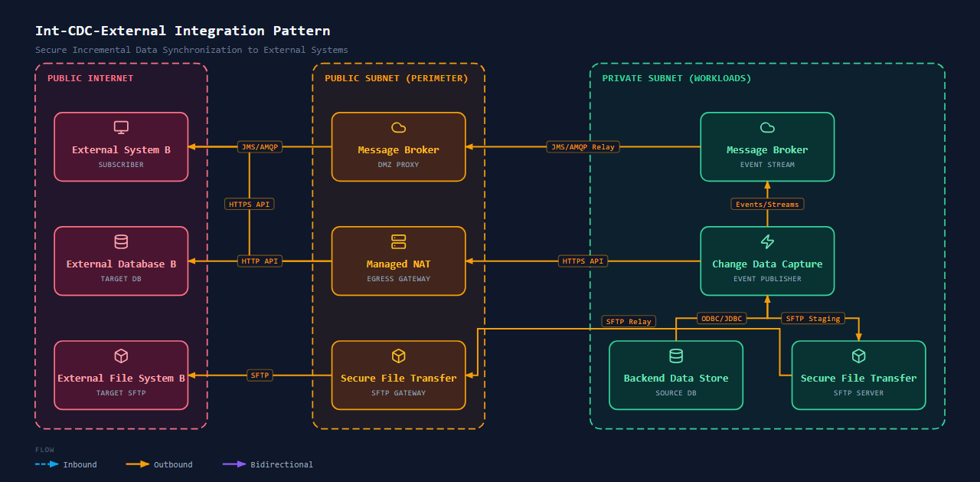Select the Managed NAT node title

(x=398, y=264)
